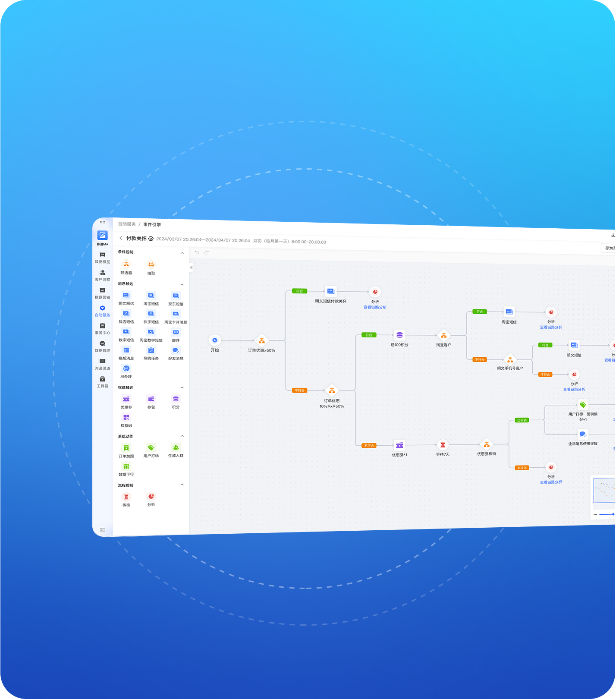Open 数据营销 in the sidebar
The image size is (616, 699).
click(x=102, y=293)
